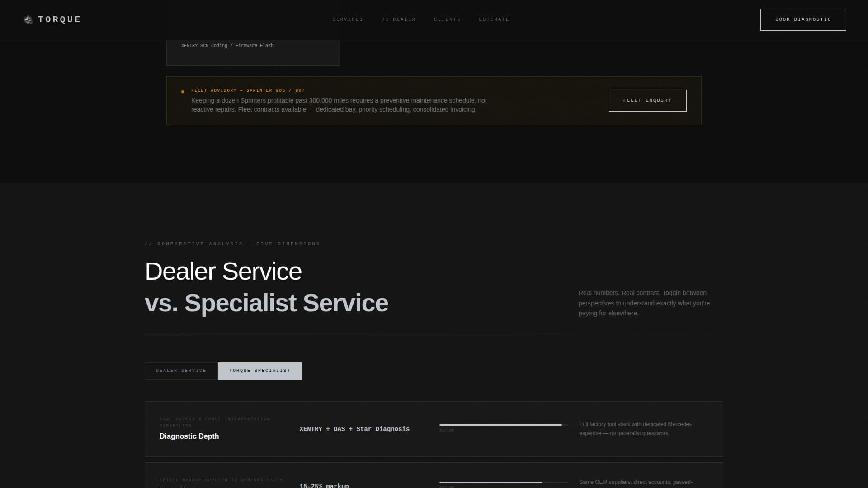This screenshot has height=488, width=868.
Task: Click 'Same OEM suppliers, direct accounts' text
Action: coord(636,482)
